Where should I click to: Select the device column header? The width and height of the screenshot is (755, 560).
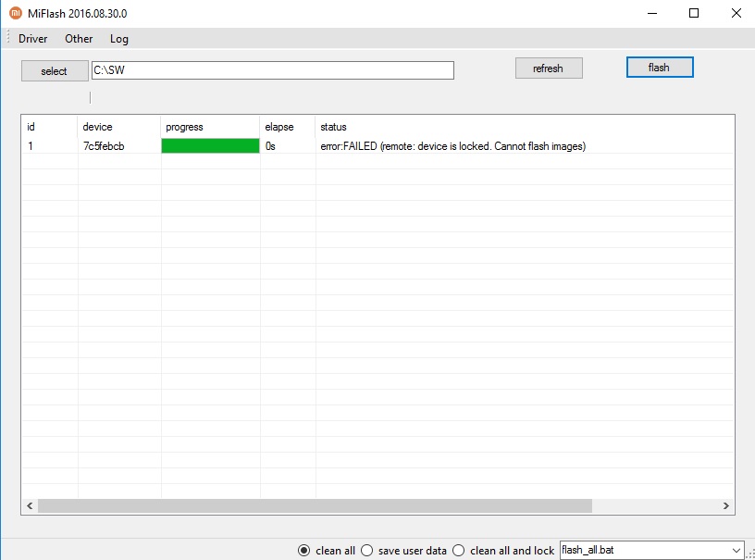click(x=118, y=127)
